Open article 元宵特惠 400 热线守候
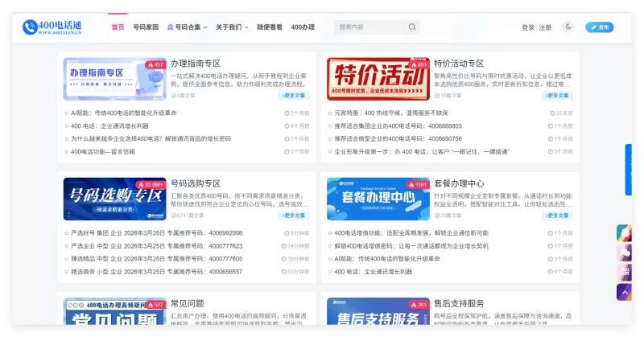The image size is (644, 337). [391, 113]
